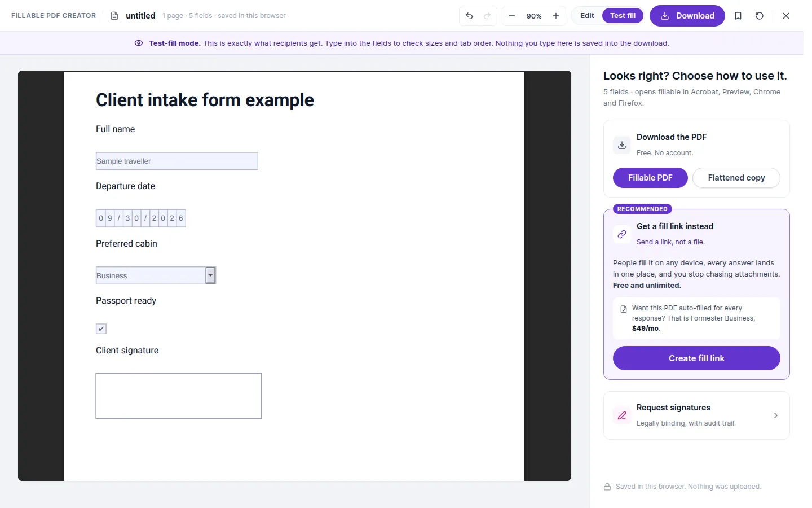Zoom in with the plus icon
The image size is (812, 508).
pos(556,16)
